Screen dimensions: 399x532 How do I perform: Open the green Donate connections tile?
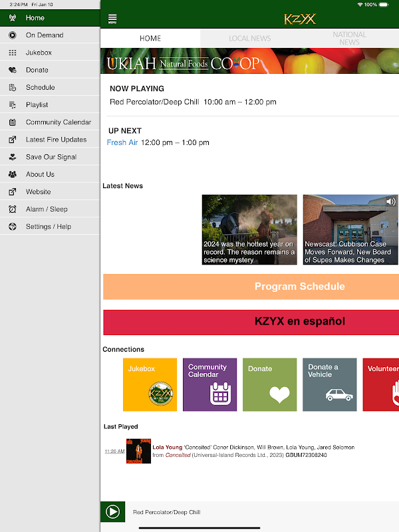270,384
